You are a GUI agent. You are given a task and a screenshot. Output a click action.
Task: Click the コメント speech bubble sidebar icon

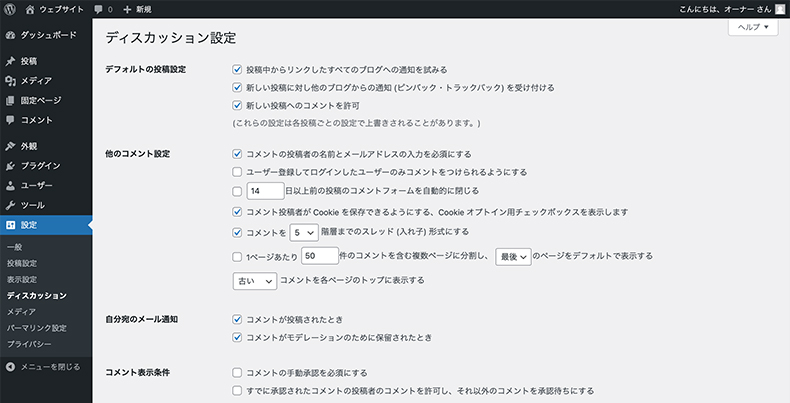click(x=10, y=120)
